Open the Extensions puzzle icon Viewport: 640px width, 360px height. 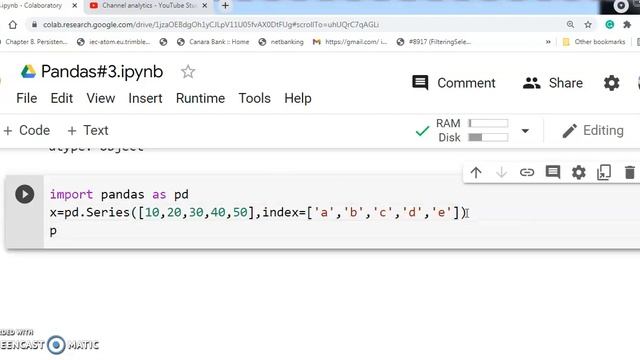[x=627, y=25]
